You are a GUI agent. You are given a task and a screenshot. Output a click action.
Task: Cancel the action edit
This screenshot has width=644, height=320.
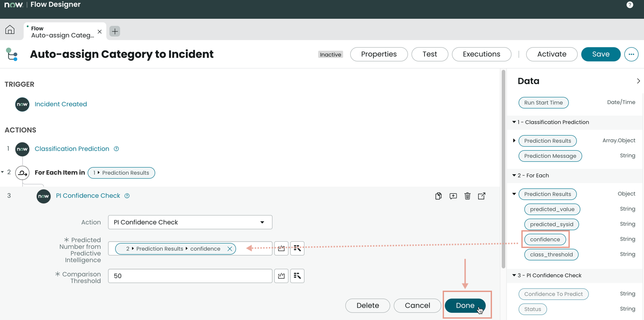(x=417, y=306)
